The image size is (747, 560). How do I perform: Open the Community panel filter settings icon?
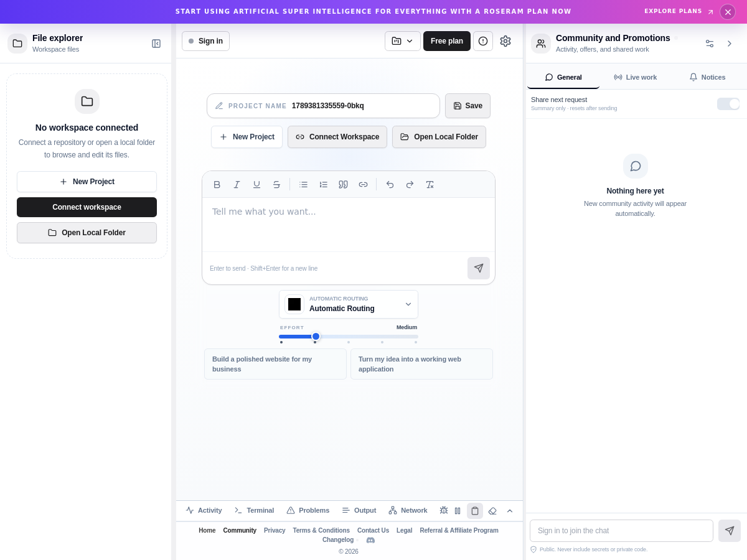point(710,44)
